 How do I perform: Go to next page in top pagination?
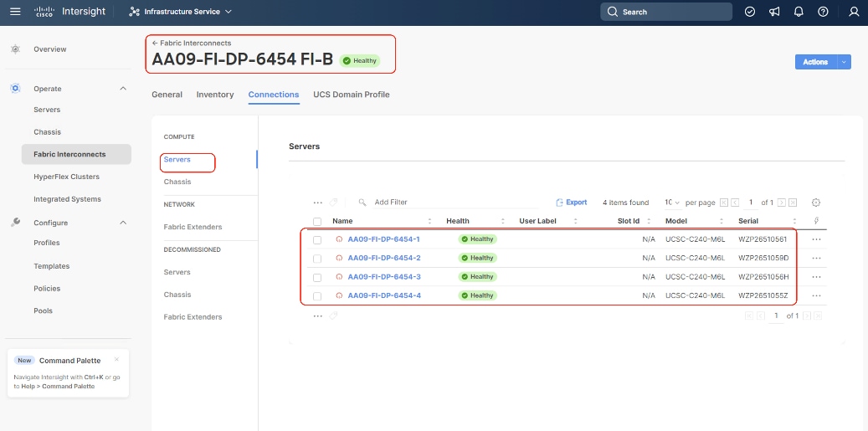[782, 203]
